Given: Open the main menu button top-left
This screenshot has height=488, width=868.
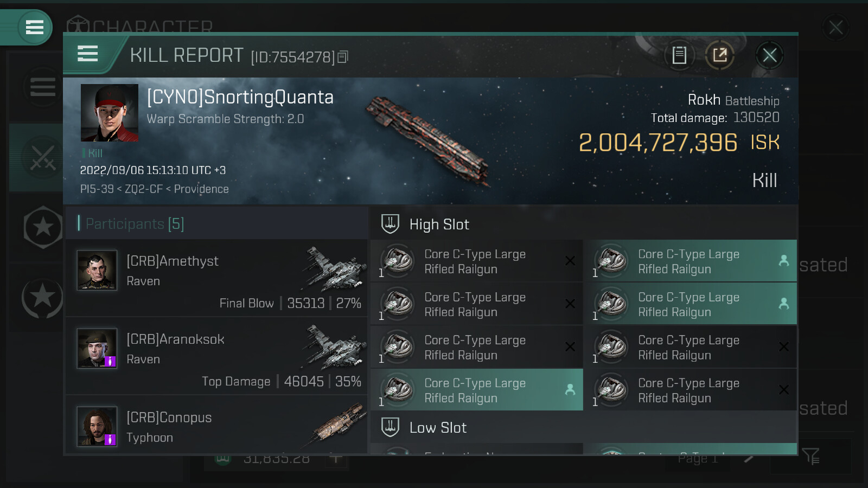Looking at the screenshot, I should click(34, 27).
